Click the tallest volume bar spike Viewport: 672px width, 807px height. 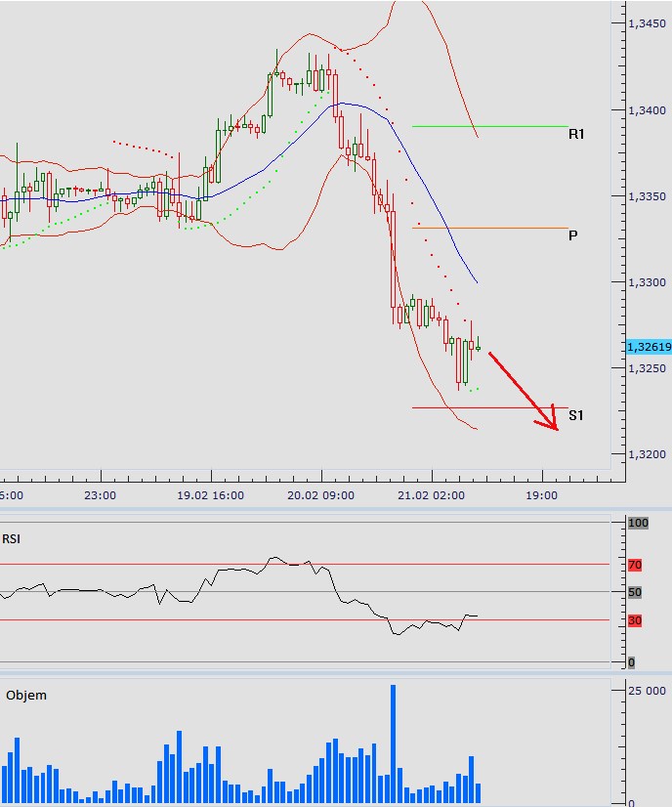click(x=393, y=743)
